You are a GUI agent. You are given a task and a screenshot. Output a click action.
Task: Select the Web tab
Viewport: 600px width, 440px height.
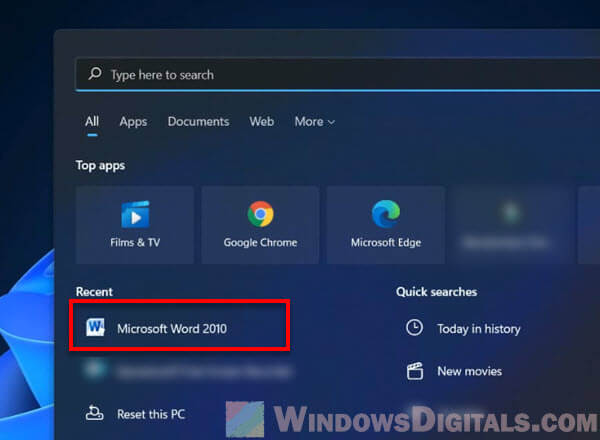point(262,122)
